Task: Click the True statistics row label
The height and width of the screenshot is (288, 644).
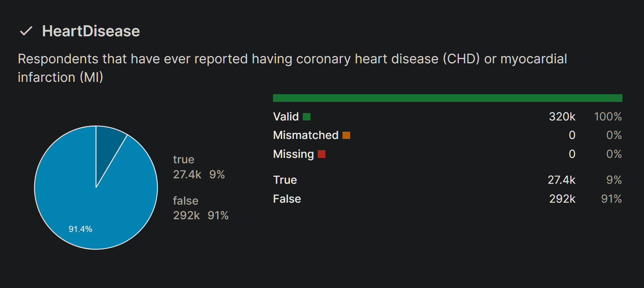Action: (x=285, y=180)
